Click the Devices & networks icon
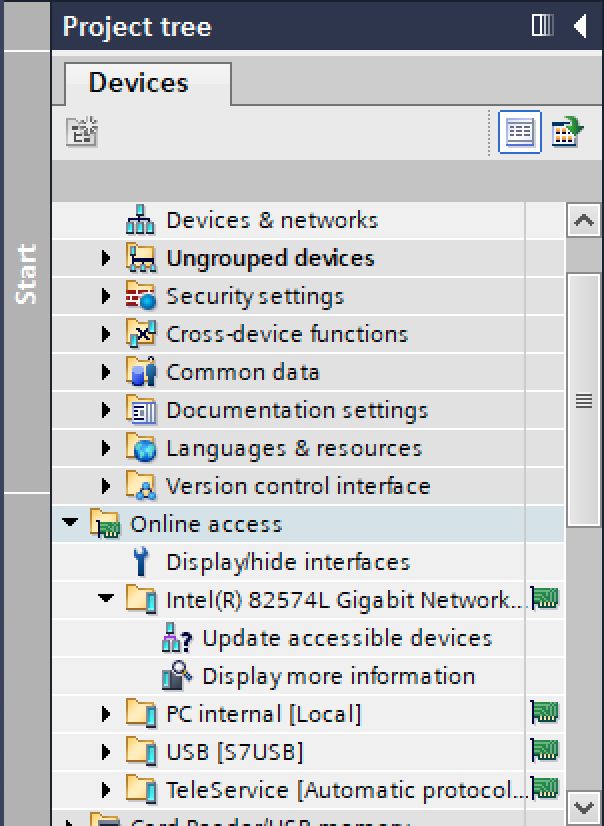 click(140, 221)
